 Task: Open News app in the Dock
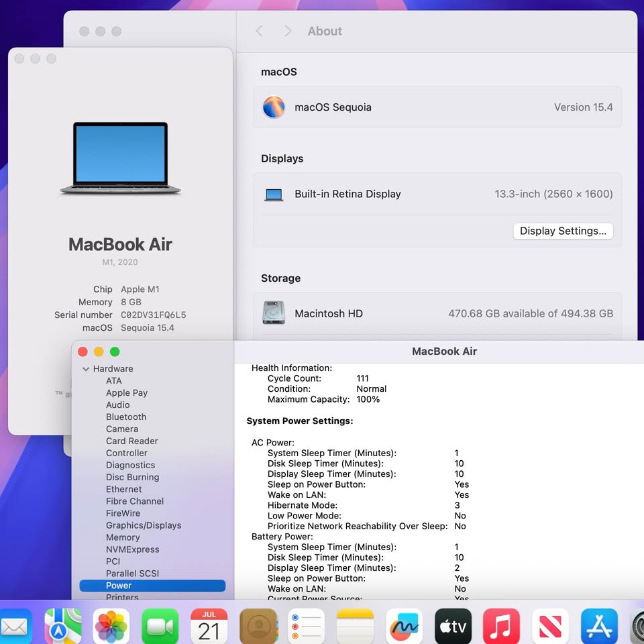pos(550,626)
